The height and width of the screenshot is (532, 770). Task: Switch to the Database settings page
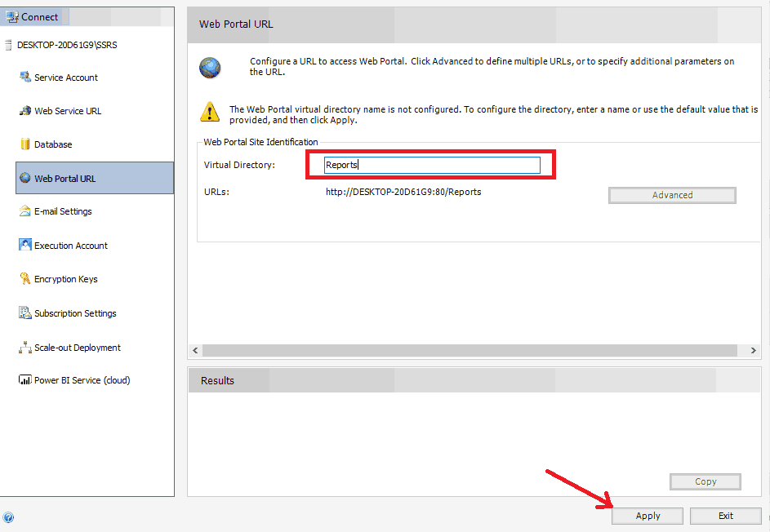pos(53,144)
